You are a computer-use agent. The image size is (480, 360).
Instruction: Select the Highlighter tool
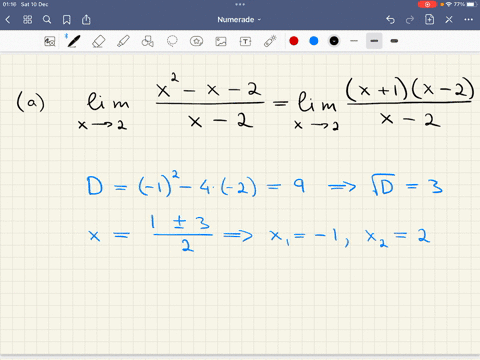(x=123, y=41)
